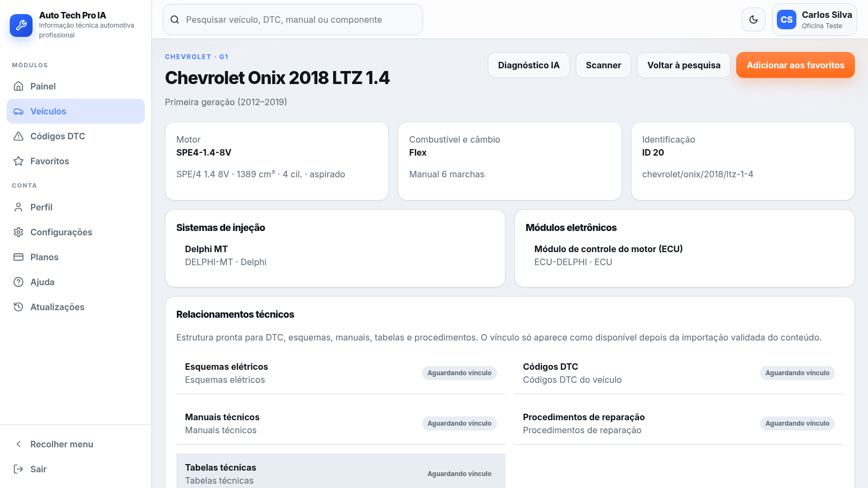Log out using the Sair icon
Viewport: 868px width, 488px height.
point(18,469)
